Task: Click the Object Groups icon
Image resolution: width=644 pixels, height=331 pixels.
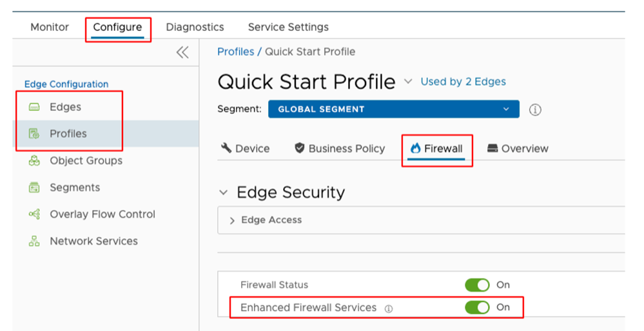Action: point(34,161)
